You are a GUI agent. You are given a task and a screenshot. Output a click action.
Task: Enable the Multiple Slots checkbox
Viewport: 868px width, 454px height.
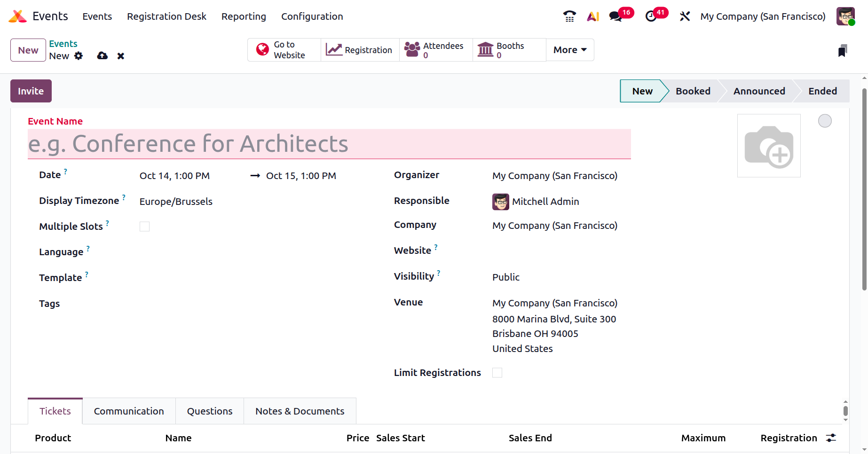click(x=144, y=227)
